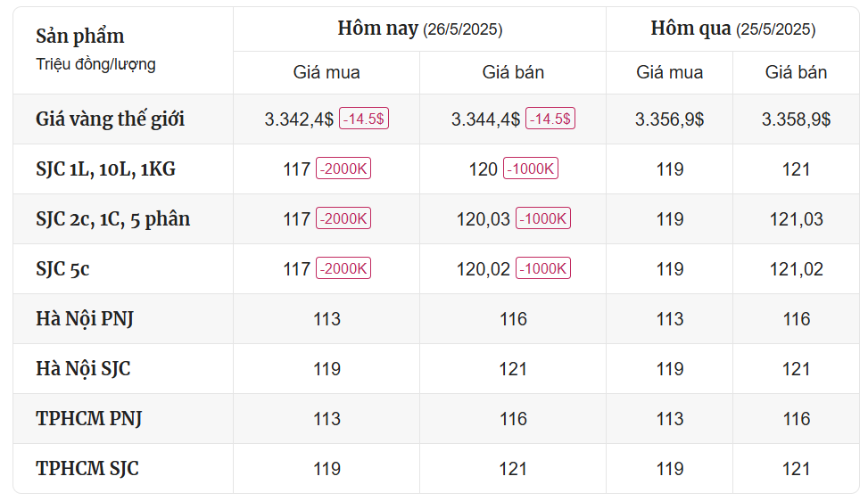Click the -14.5$ badge beside 3.342,4$
Viewport: 868px width, 501px height.
click(364, 119)
